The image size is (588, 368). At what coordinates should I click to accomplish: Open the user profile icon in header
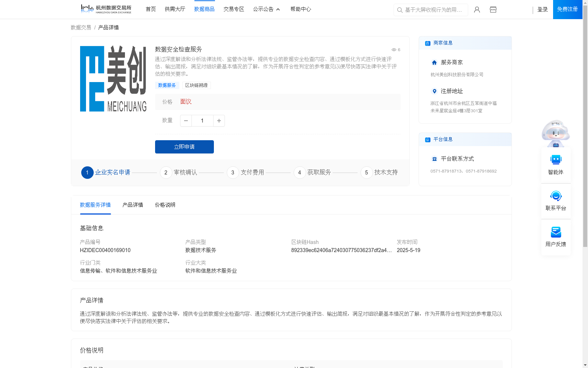(x=477, y=10)
